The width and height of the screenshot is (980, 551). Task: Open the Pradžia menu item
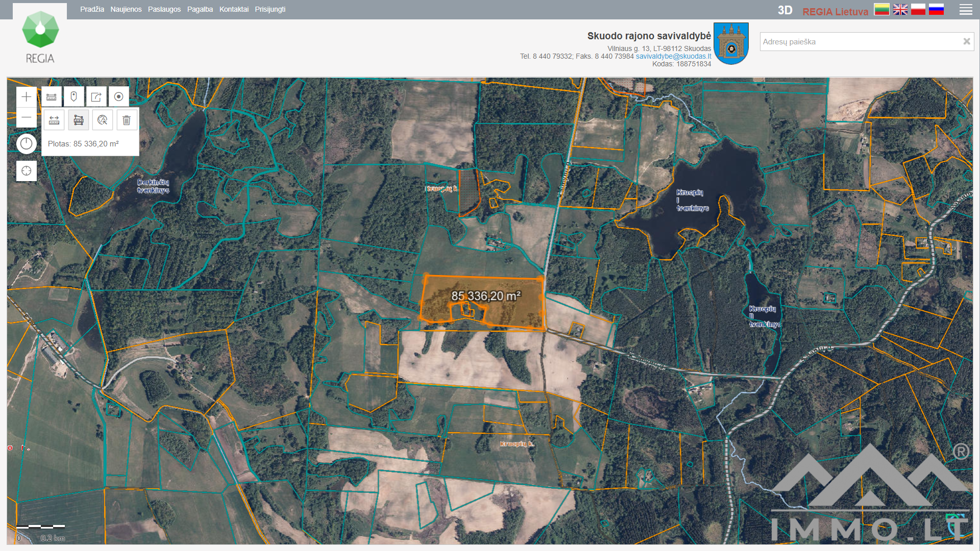[92, 9]
